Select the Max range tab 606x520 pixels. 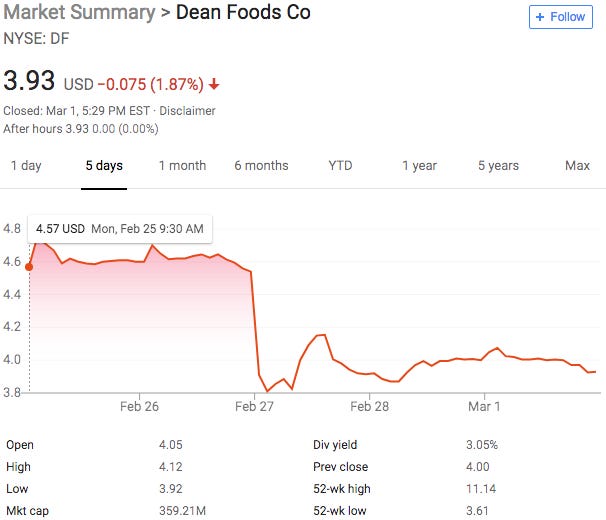pyautogui.click(x=577, y=166)
